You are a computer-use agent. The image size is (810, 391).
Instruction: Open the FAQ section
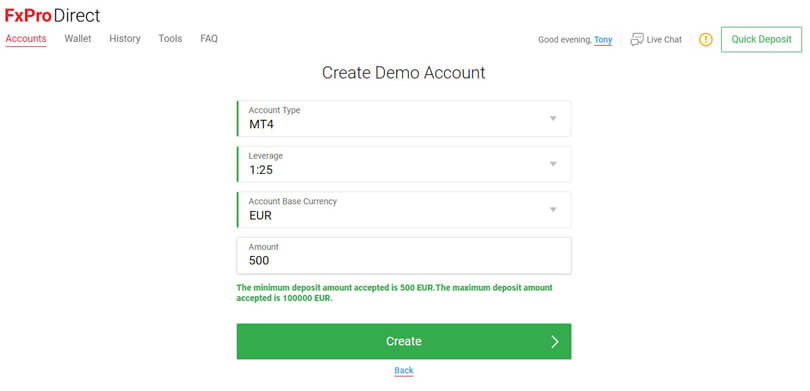pyautogui.click(x=209, y=39)
